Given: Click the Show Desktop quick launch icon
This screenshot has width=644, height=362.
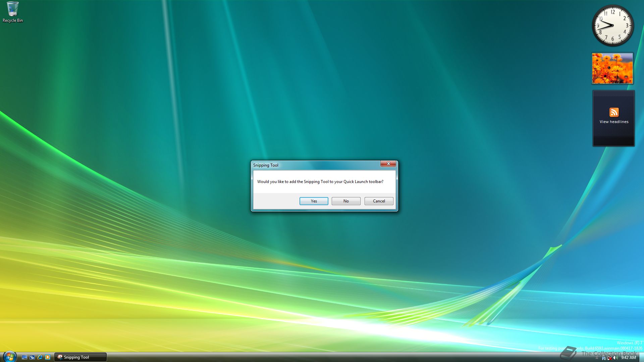Looking at the screenshot, I should 24,357.
